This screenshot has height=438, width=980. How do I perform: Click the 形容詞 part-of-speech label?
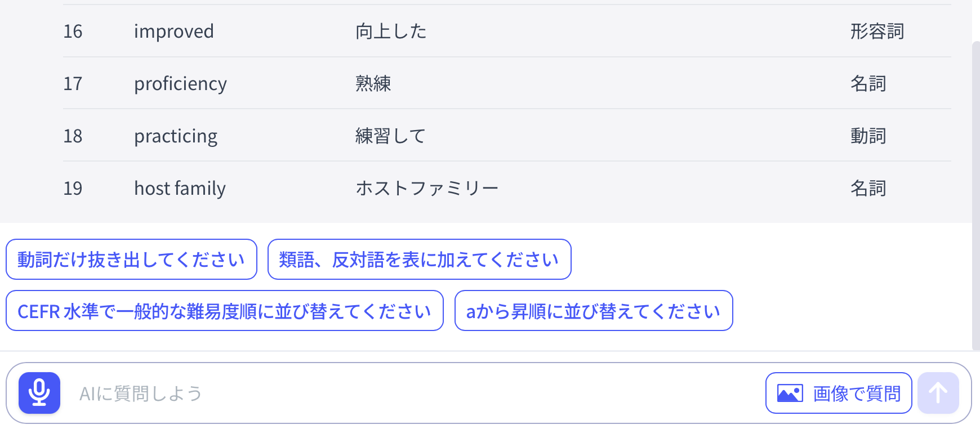[876, 32]
